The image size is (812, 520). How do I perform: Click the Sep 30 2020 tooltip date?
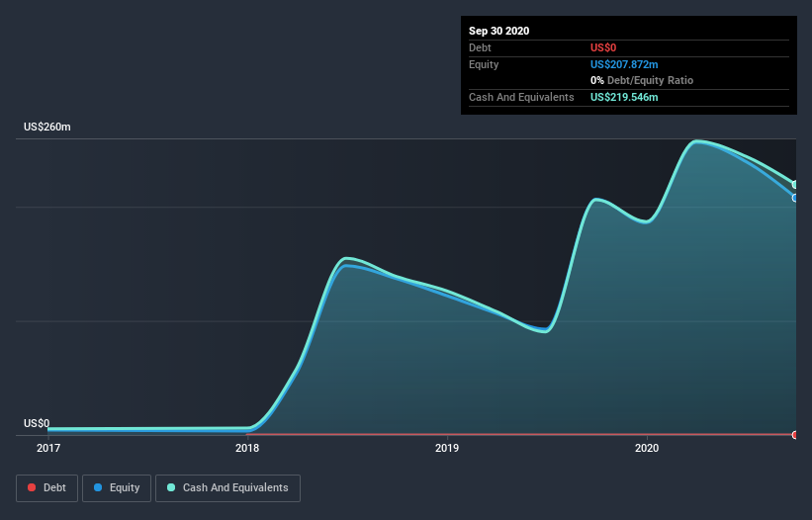[x=499, y=31]
